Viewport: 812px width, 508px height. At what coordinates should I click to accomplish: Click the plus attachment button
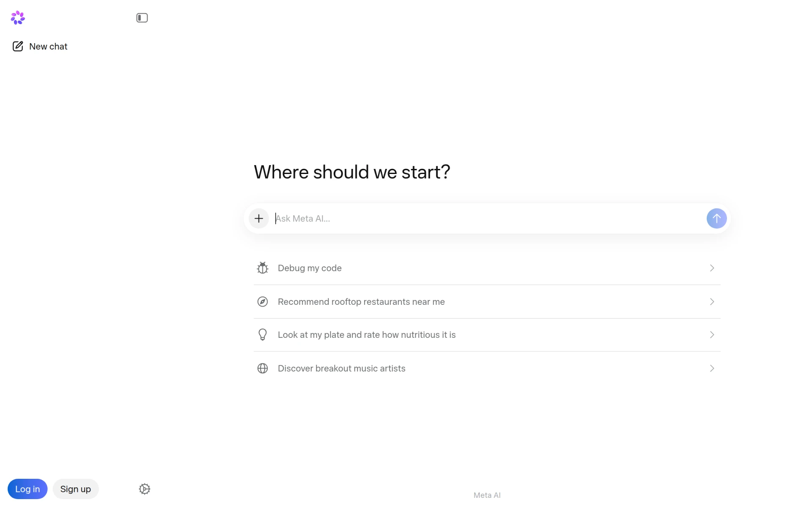(259, 218)
